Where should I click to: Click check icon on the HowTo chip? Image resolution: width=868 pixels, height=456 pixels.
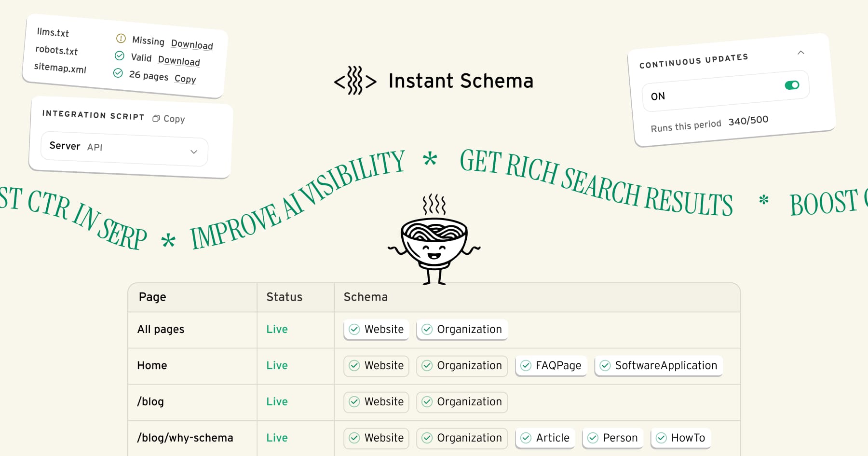[x=662, y=438]
